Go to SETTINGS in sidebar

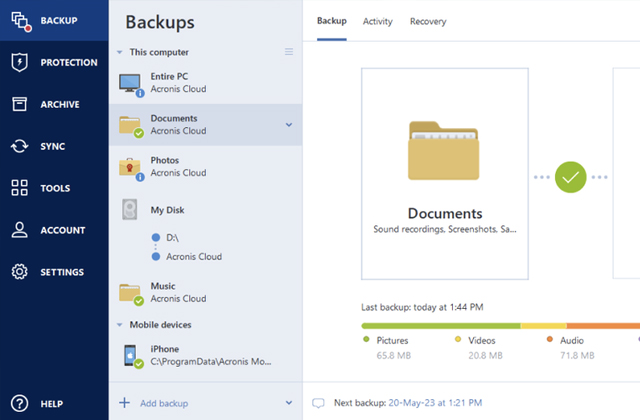point(62,272)
